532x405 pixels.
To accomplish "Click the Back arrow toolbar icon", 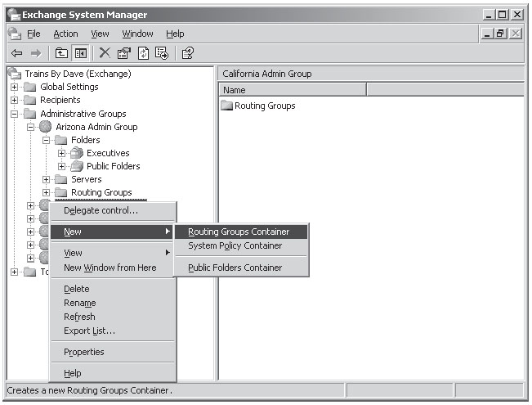I will coord(16,53).
